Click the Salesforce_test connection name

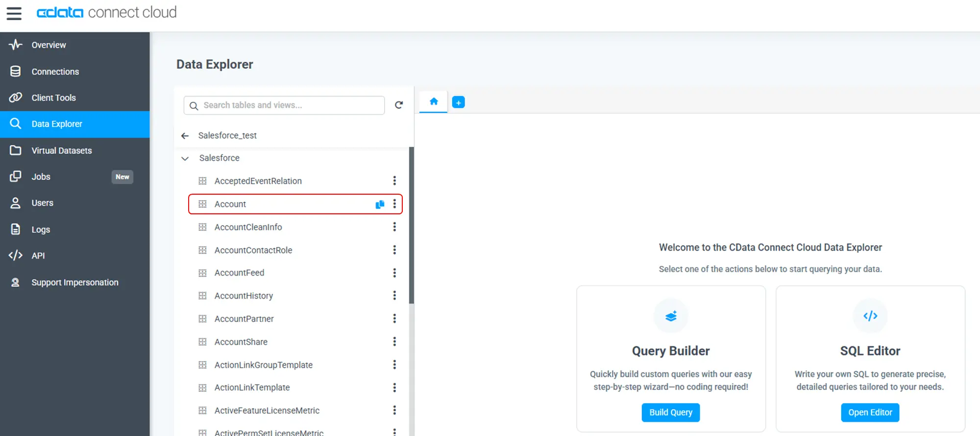point(227,136)
